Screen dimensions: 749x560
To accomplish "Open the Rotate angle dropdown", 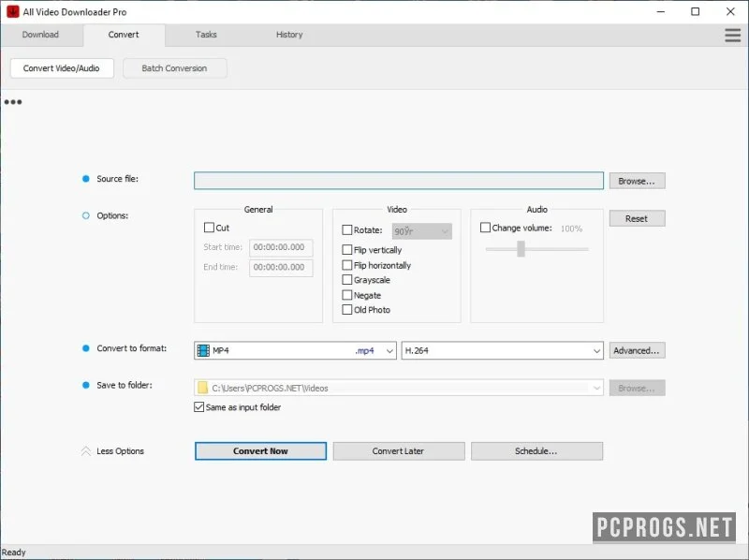I will pyautogui.click(x=422, y=231).
